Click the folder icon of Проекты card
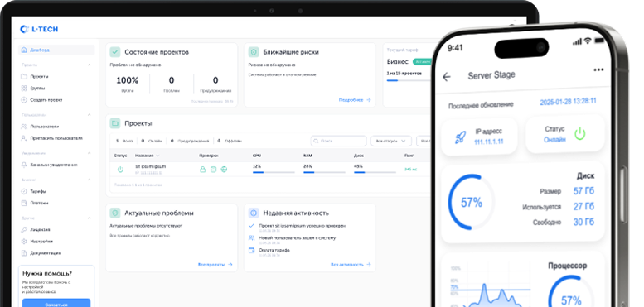 (115, 123)
